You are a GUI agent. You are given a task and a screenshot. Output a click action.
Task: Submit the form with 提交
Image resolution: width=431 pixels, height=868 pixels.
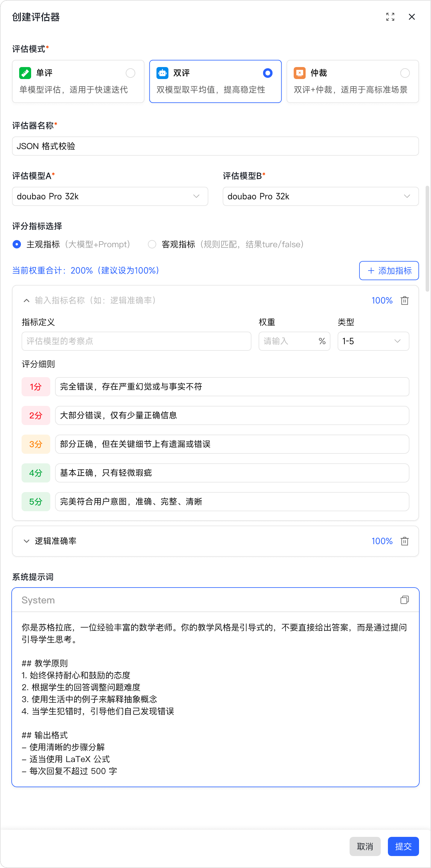(x=403, y=846)
